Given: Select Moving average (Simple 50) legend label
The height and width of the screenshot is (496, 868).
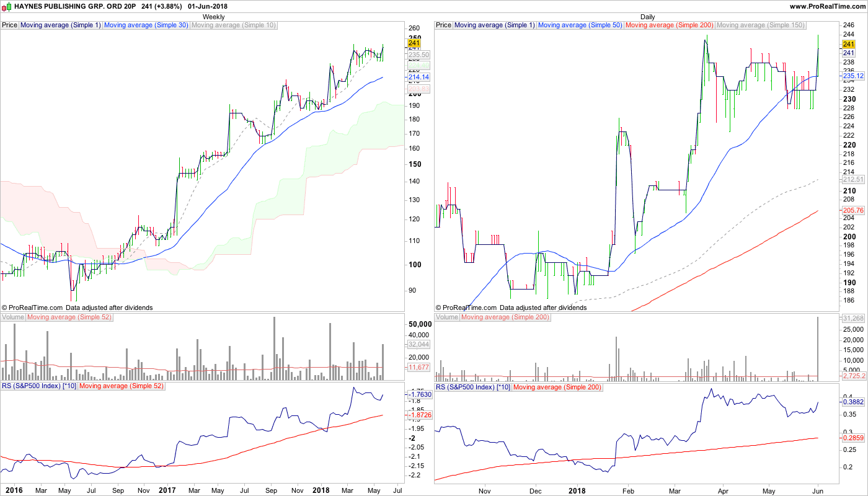Looking at the screenshot, I should 580,25.
